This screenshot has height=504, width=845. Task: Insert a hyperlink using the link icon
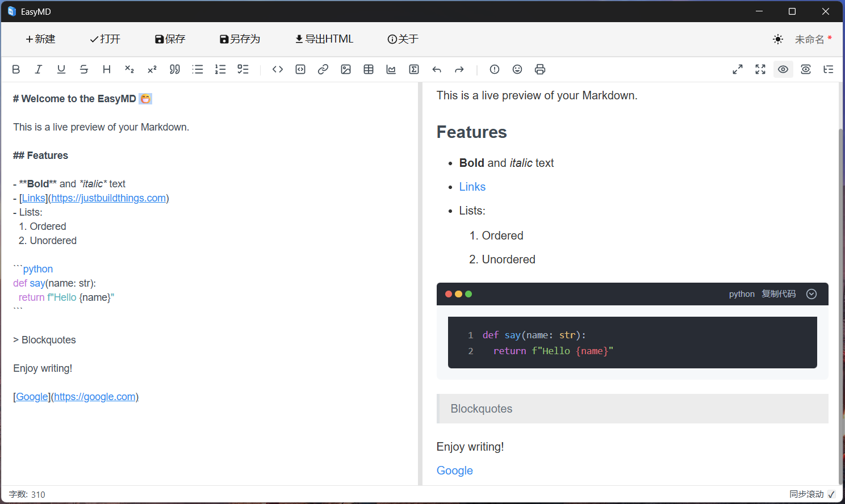point(323,69)
